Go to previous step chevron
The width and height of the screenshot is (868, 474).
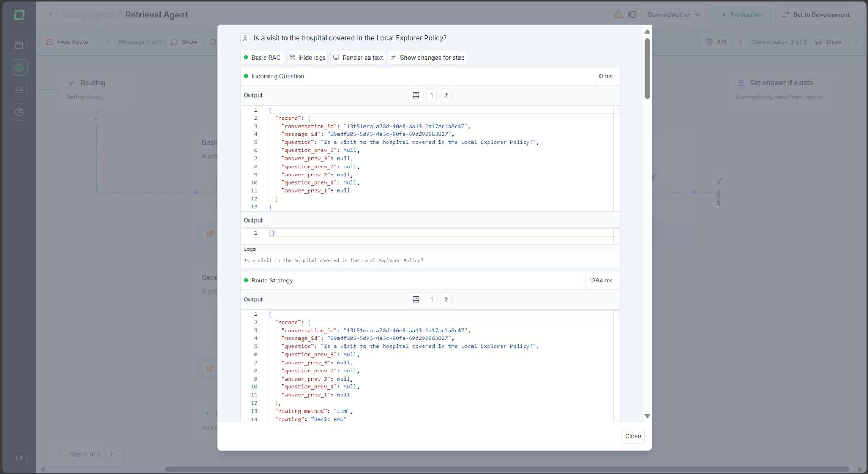click(x=59, y=454)
